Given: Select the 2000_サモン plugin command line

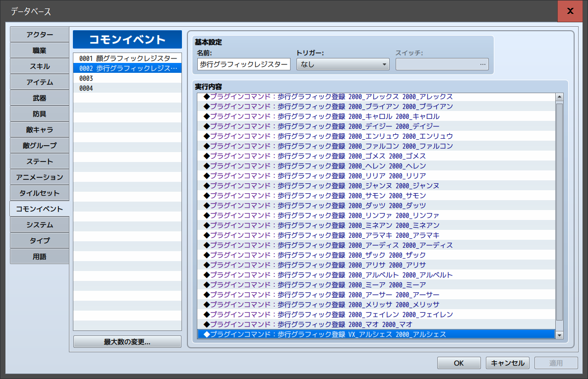Looking at the screenshot, I should click(x=376, y=196).
